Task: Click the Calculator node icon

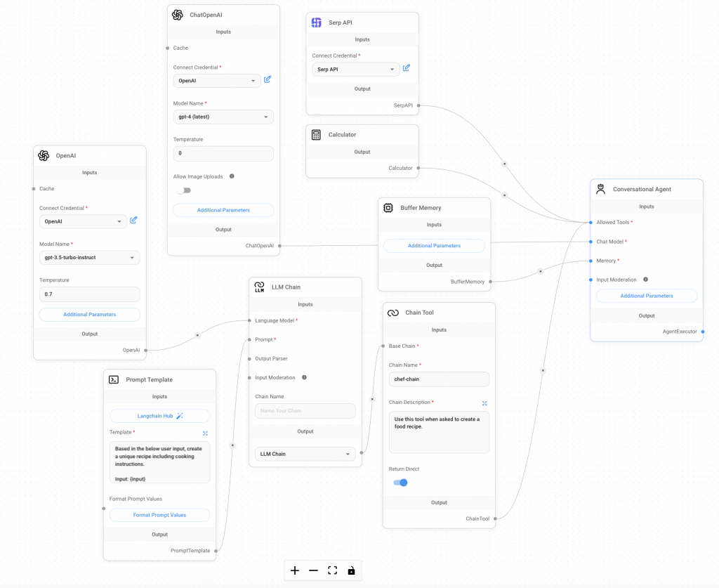Action: (316, 134)
